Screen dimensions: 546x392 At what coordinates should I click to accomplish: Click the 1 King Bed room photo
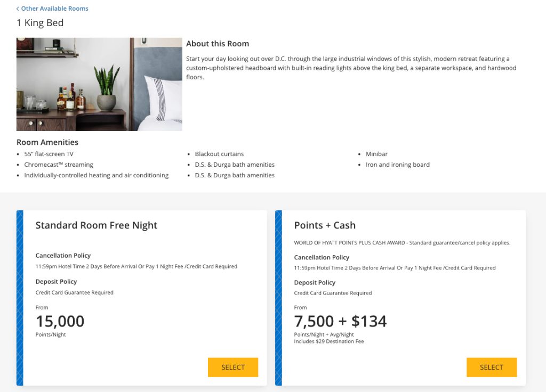point(99,84)
